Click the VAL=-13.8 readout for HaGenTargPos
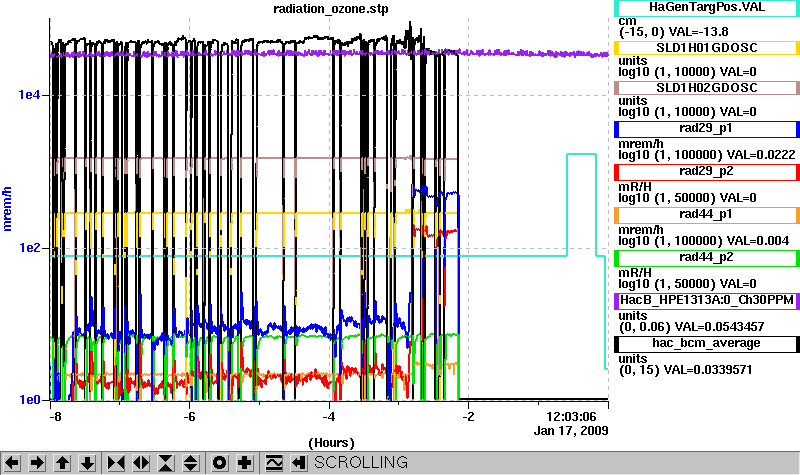800x475 pixels. coord(698,32)
